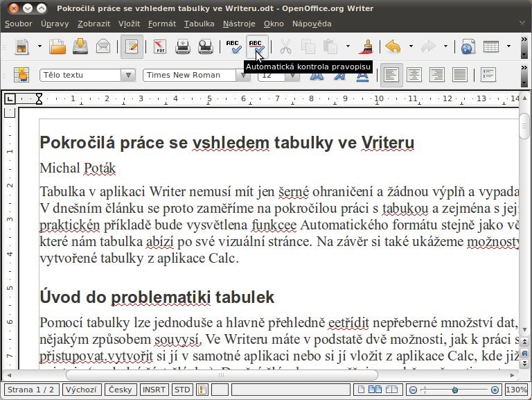The height and width of the screenshot is (400, 532).
Task: Click zoom out minus button
Action: click(x=413, y=390)
